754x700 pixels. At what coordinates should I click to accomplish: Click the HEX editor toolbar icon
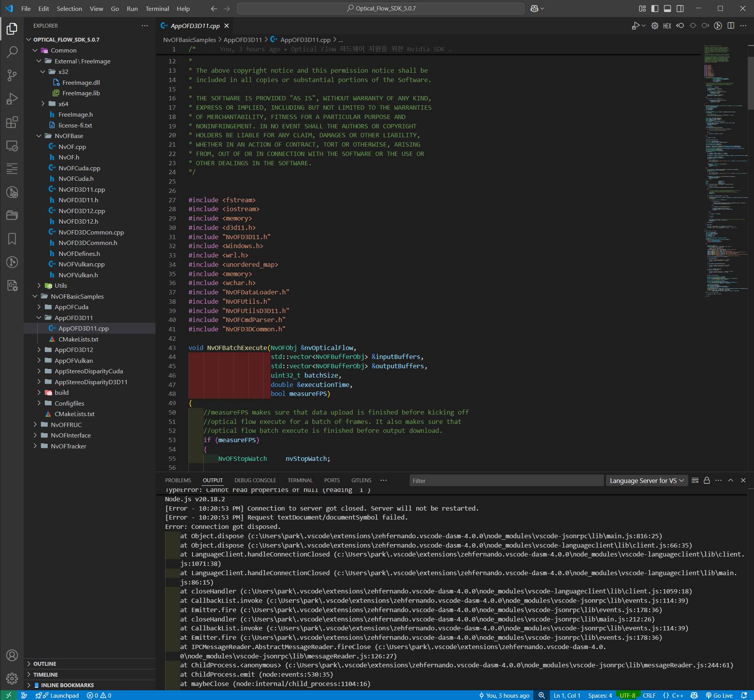667,26
